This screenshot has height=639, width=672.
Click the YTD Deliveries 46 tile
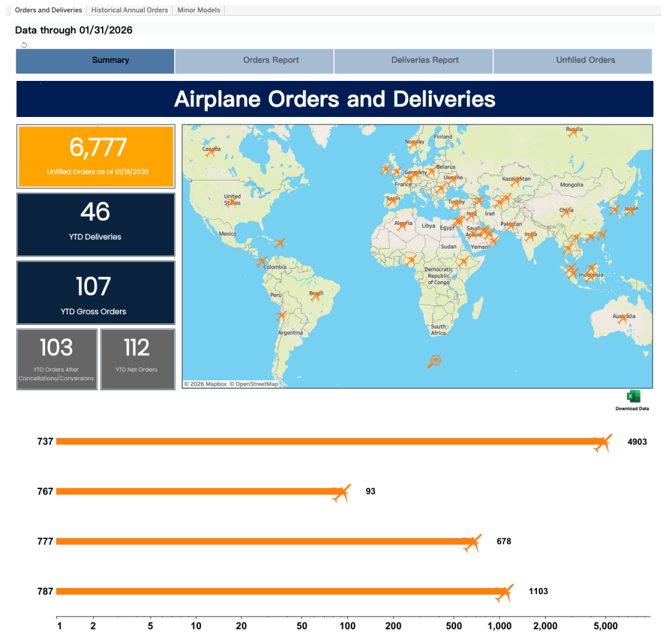tap(95, 224)
